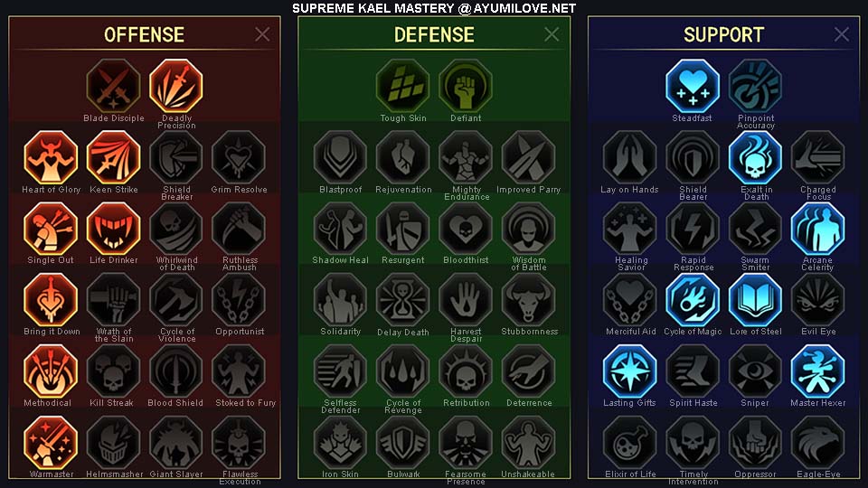This screenshot has height=488, width=868.
Task: Pick the Tough Skin defense mastery
Action: click(x=402, y=87)
